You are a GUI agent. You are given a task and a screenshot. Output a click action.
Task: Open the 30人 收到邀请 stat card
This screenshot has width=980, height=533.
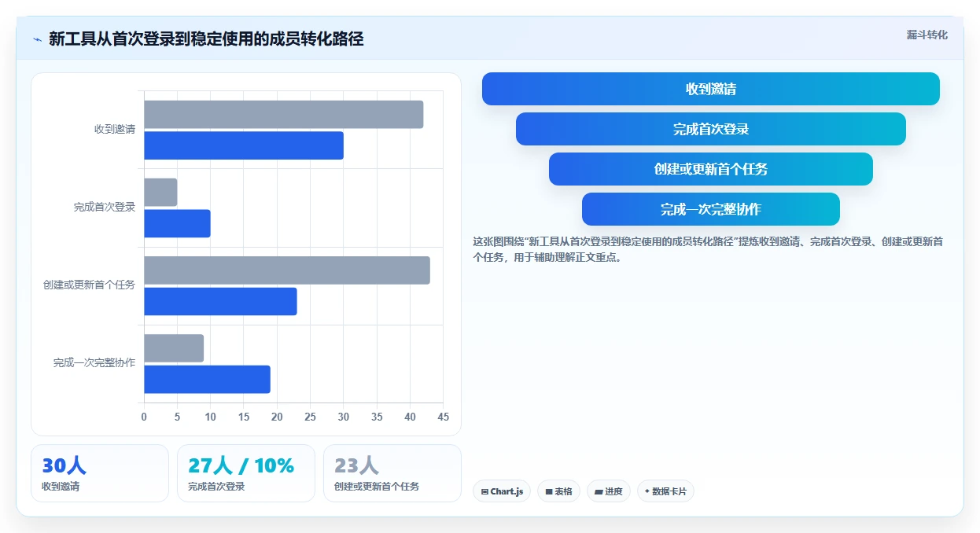click(x=100, y=473)
